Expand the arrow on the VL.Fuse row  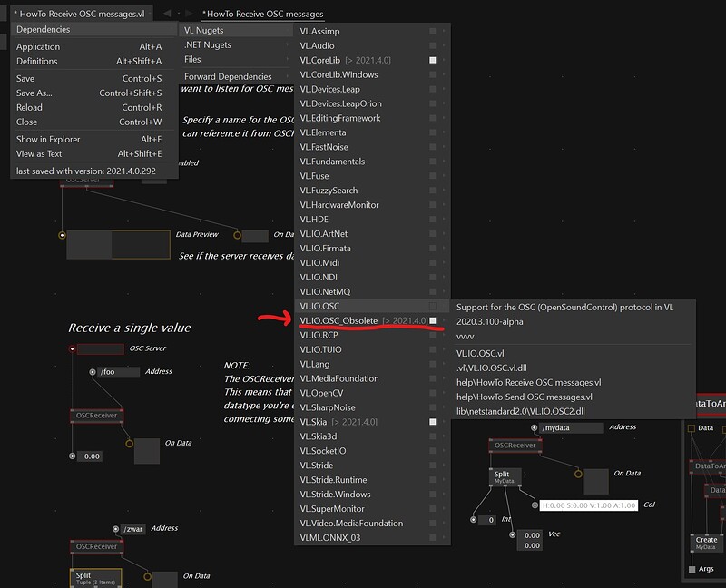(444, 176)
